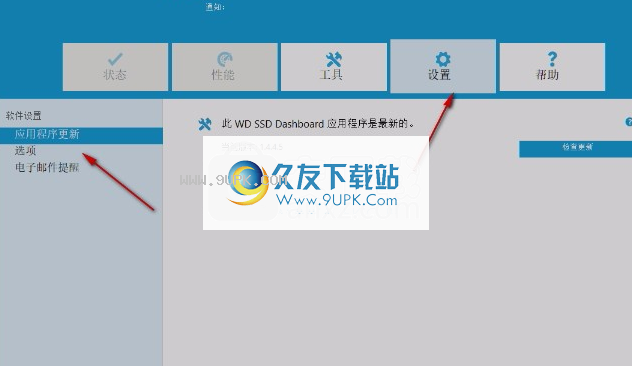Open the 状态 (Status) tab
This screenshot has height=366, width=632.
pyautogui.click(x=115, y=67)
